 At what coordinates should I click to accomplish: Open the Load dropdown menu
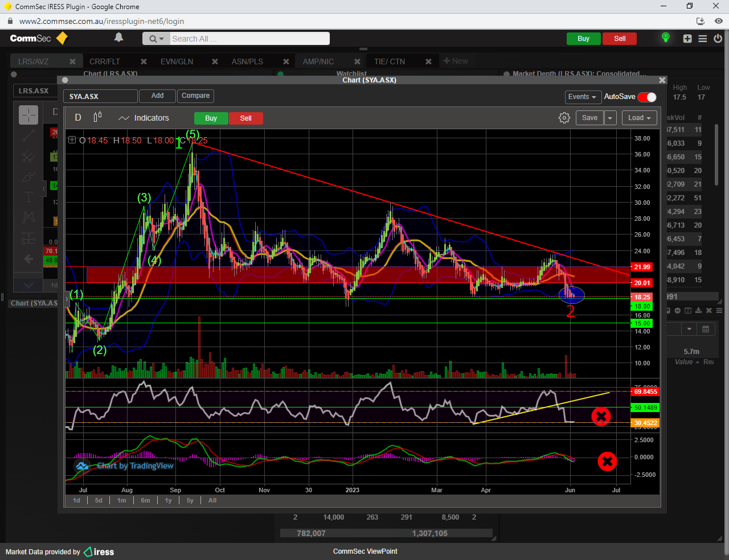click(640, 118)
